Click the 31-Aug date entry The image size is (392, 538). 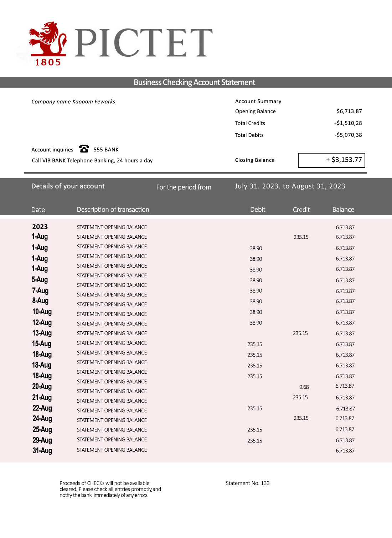(x=42, y=450)
